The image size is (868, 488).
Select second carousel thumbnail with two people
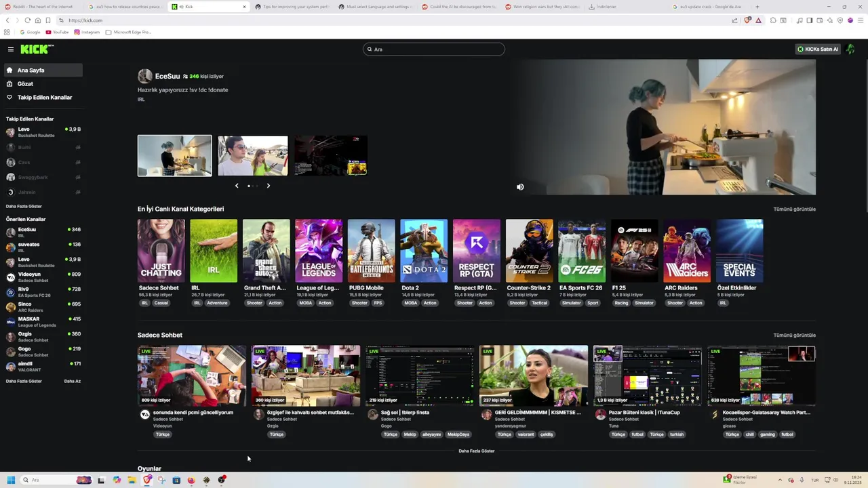pyautogui.click(x=252, y=155)
